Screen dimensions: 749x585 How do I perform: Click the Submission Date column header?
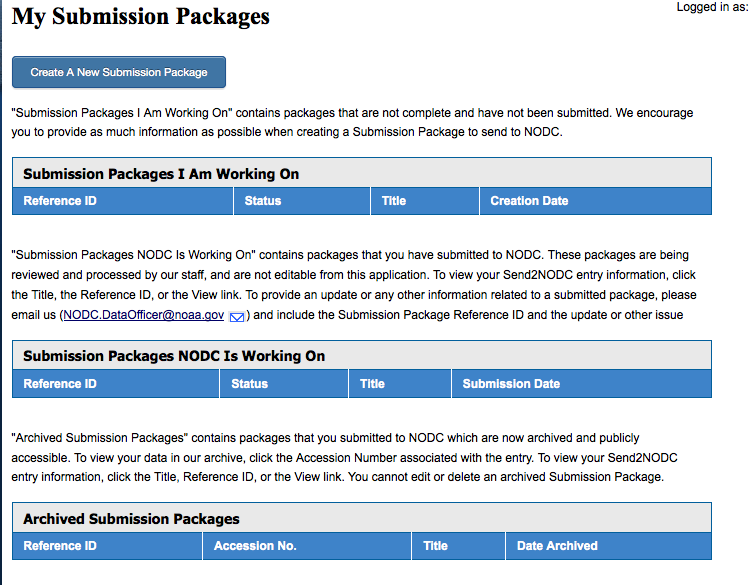click(x=511, y=384)
